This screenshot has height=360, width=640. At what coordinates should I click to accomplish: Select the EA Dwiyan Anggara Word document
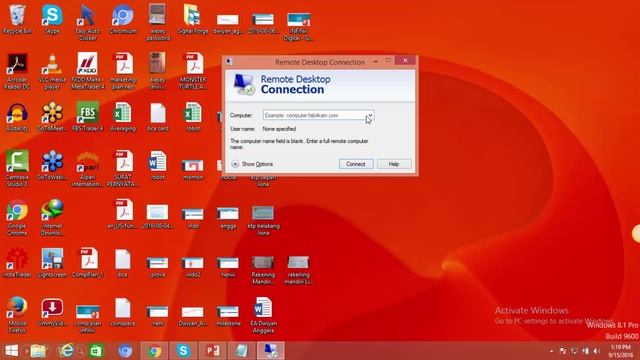pos(263,314)
